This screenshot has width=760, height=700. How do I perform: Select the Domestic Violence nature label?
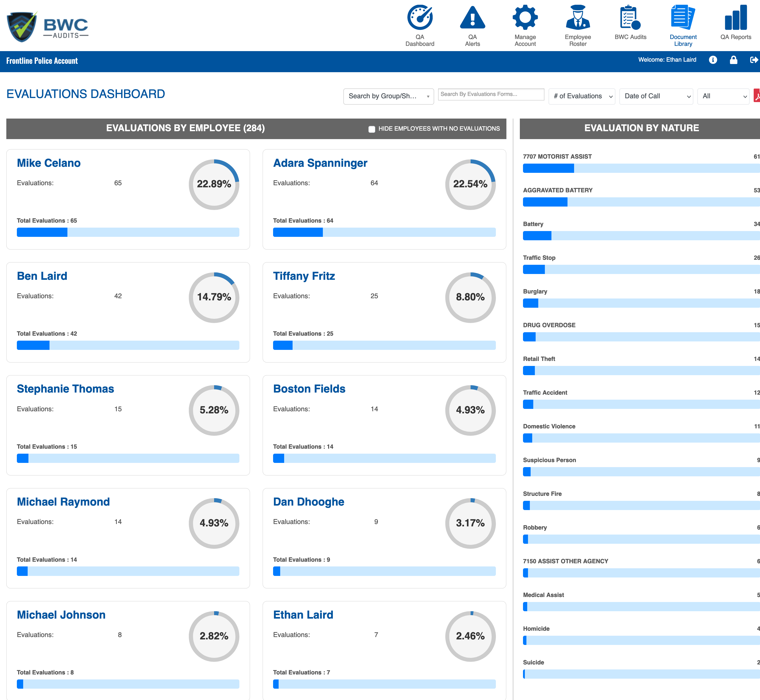(549, 426)
